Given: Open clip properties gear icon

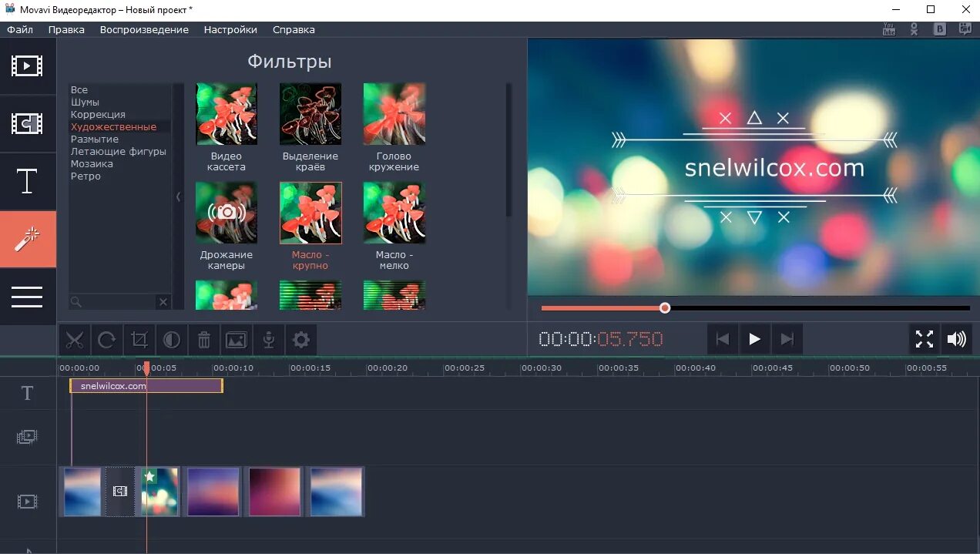Looking at the screenshot, I should tap(301, 340).
